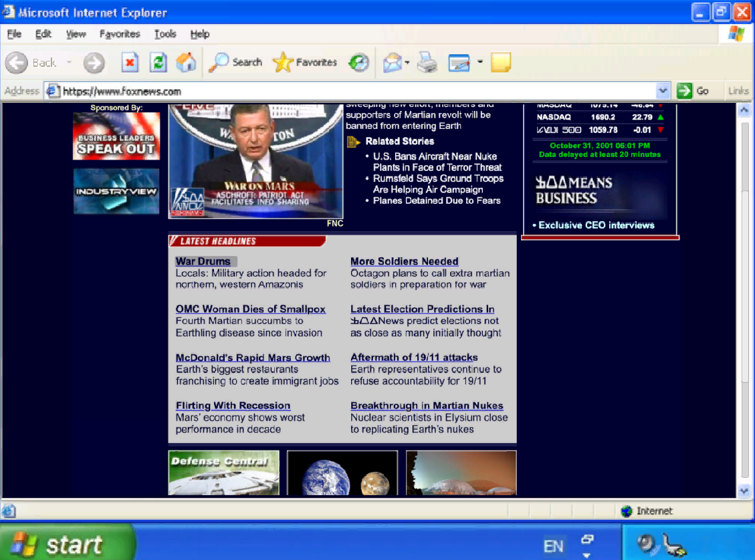Stop page loading with red X icon
Screen dimensions: 755x560
click(x=130, y=63)
